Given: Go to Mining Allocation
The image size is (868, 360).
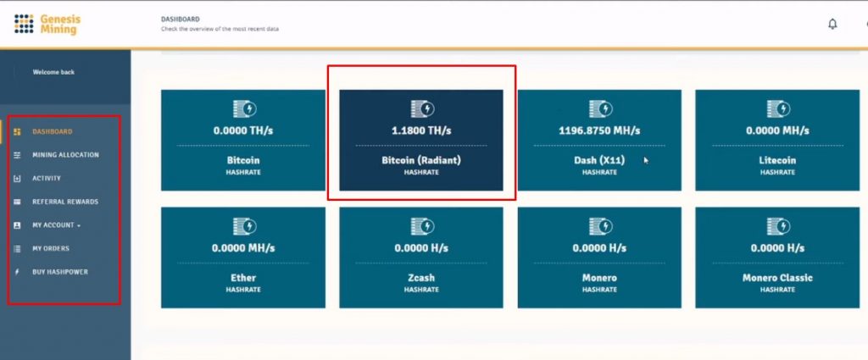Looking at the screenshot, I should tap(65, 155).
